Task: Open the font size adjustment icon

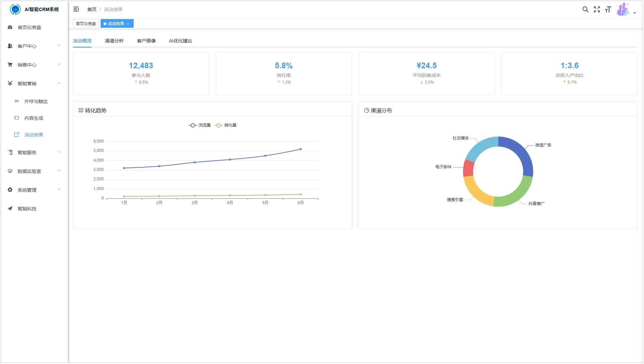Action: coord(608,9)
